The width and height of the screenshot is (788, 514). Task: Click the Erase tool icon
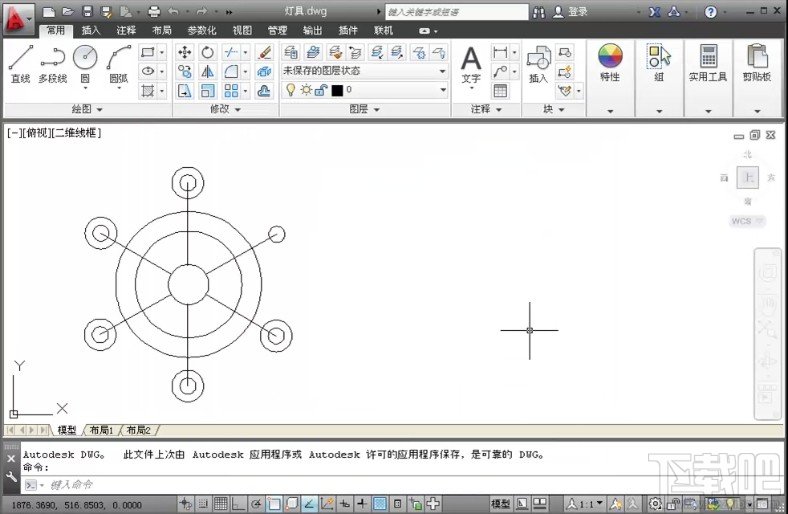[x=264, y=52]
